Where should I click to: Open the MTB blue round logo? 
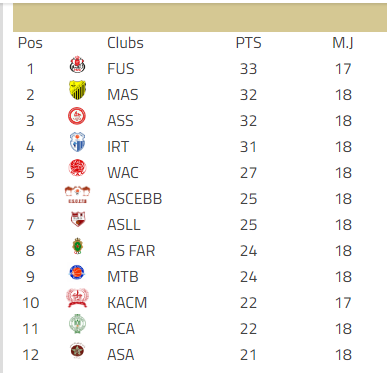coord(77,272)
